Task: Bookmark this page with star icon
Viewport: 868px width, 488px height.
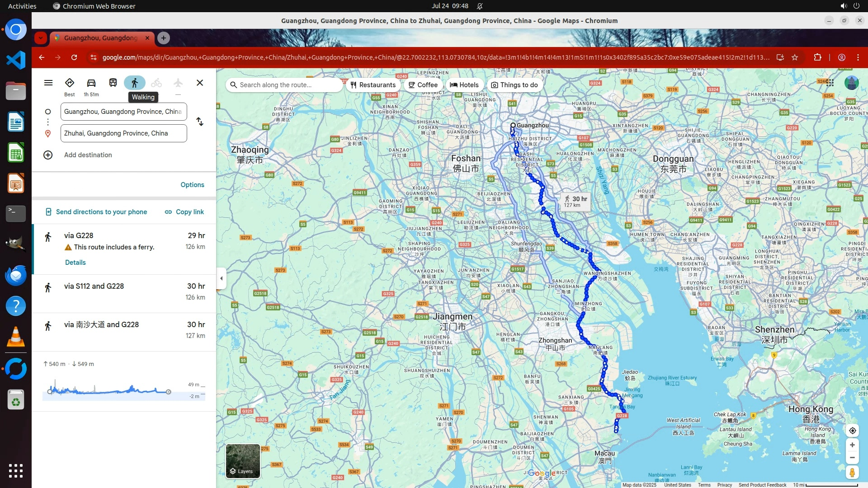Action: [795, 57]
